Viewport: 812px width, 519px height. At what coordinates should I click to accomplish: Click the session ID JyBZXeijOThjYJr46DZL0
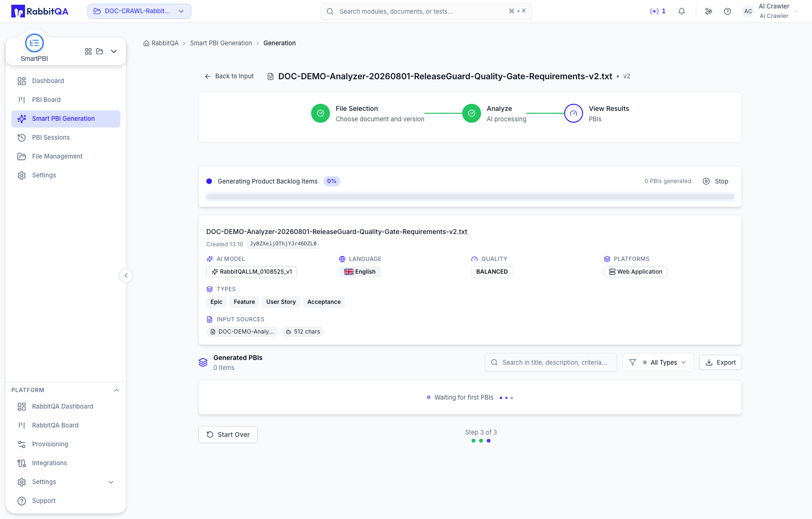283,244
